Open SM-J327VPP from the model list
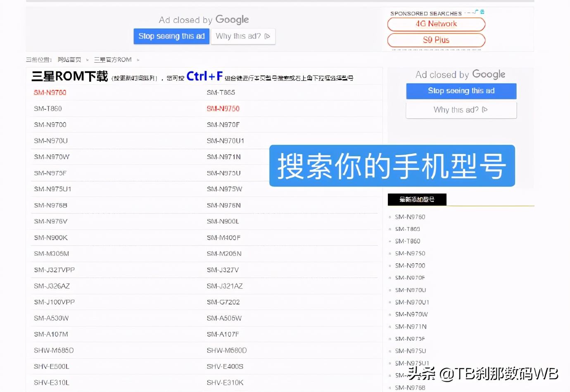Image resolution: width=570 pixels, height=392 pixels. click(x=53, y=269)
